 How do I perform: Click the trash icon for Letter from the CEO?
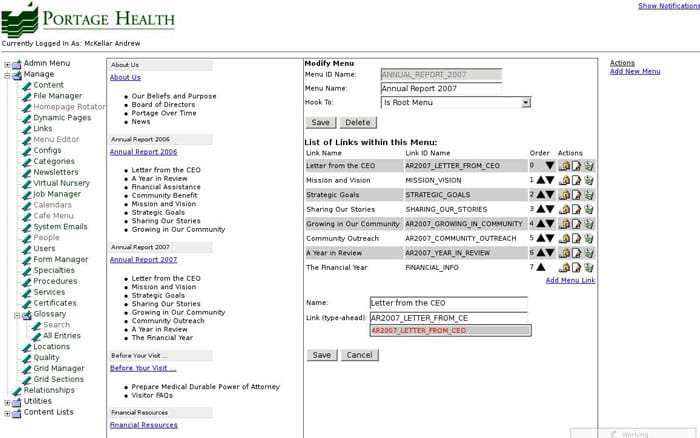tap(589, 166)
